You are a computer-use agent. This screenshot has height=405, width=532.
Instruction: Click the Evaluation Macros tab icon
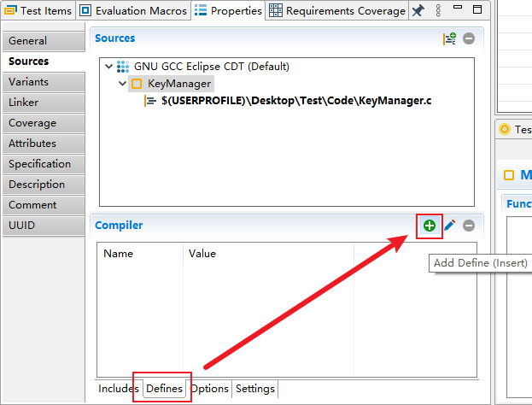point(85,10)
